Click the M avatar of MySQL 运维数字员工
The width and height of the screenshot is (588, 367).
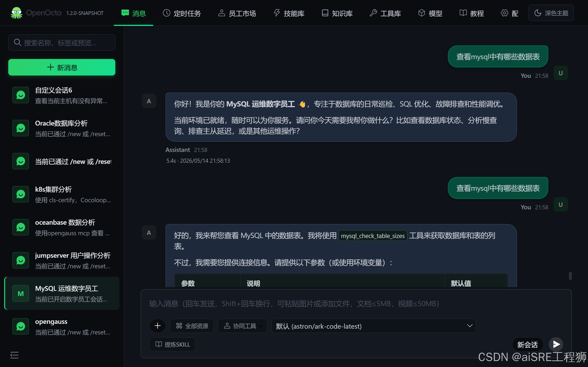pos(21,294)
